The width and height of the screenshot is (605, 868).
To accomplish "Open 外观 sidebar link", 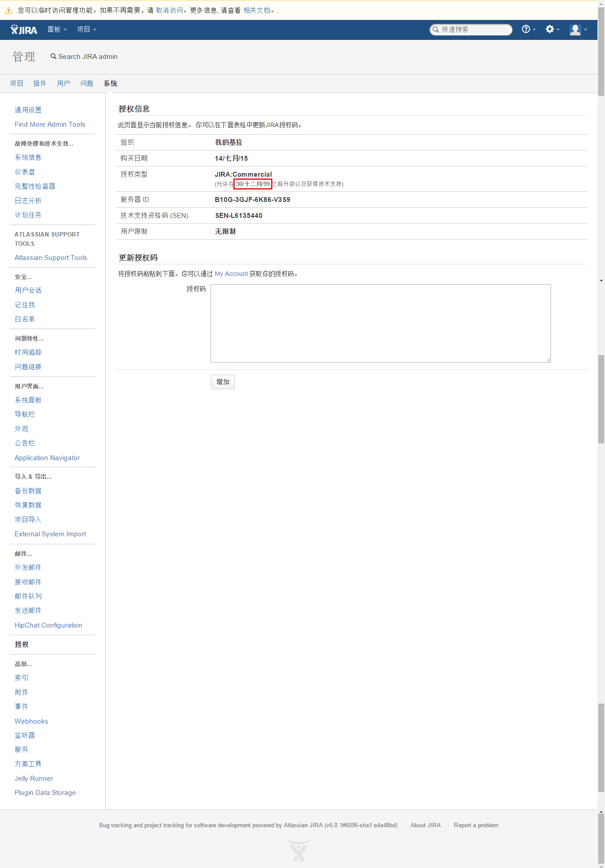I will (x=21, y=429).
